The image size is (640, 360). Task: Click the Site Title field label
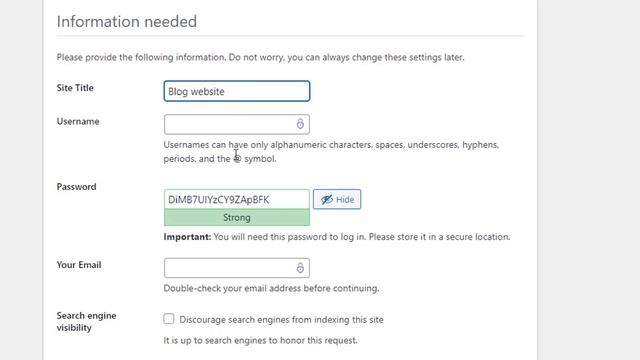tap(75, 88)
